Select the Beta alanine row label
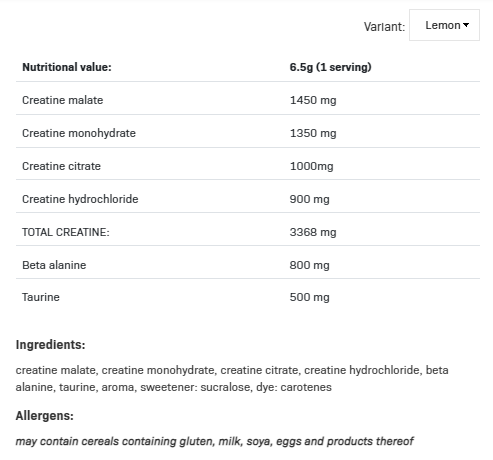The width and height of the screenshot is (493, 460). click(54, 265)
